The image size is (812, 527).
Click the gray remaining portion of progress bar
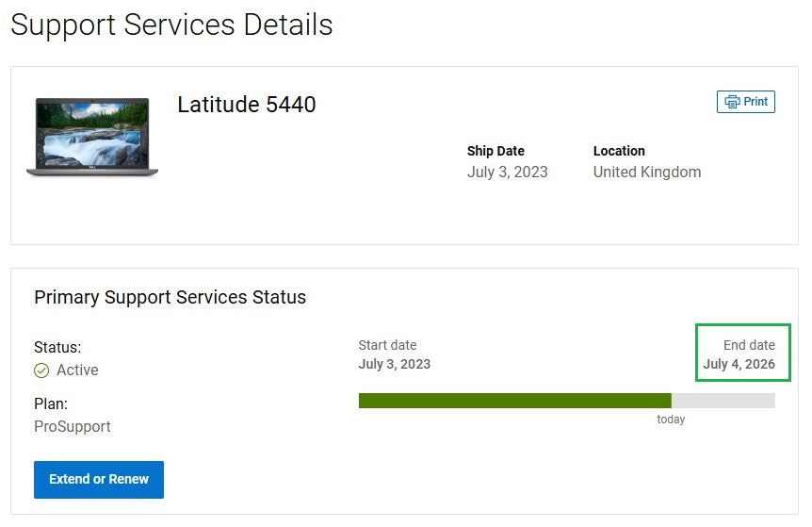723,401
